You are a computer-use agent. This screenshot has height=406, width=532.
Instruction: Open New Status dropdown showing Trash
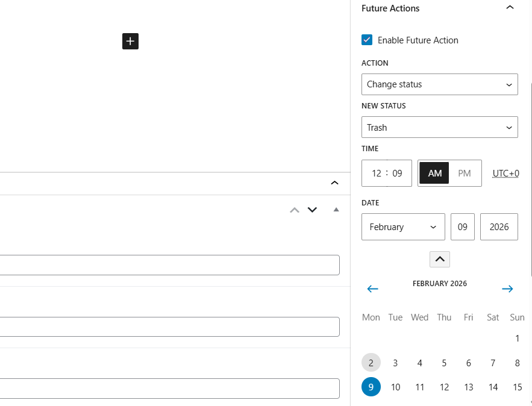click(439, 127)
